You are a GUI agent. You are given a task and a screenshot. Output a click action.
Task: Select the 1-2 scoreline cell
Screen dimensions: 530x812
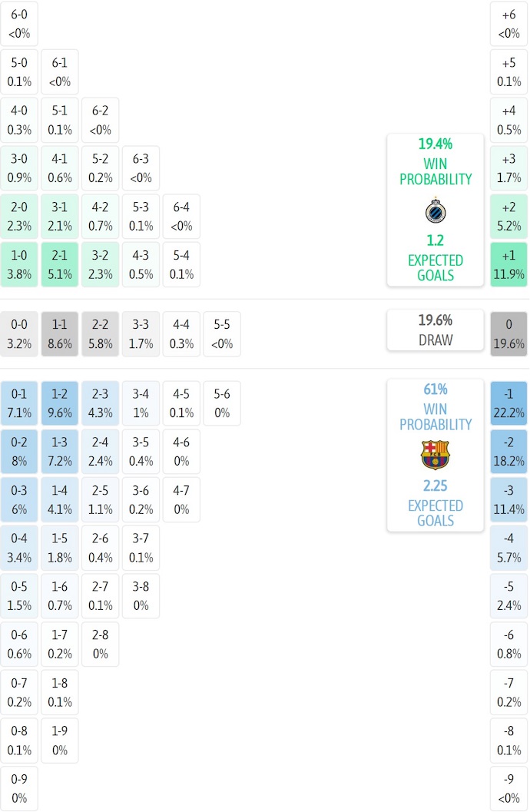tap(60, 403)
